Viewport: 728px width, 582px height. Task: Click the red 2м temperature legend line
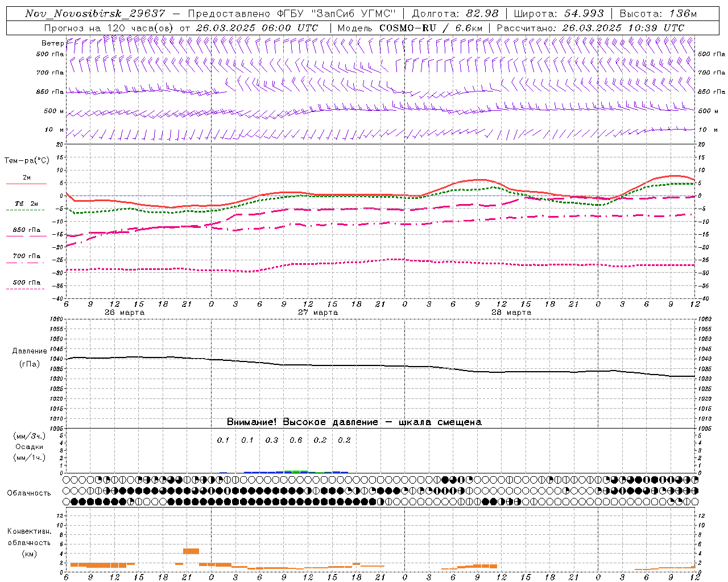click(x=26, y=184)
